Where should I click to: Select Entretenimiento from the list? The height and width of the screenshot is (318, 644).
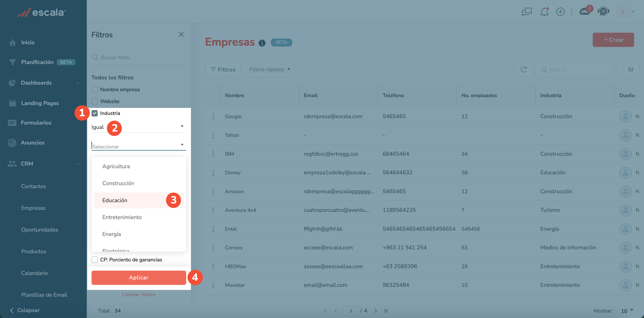(x=139, y=217)
